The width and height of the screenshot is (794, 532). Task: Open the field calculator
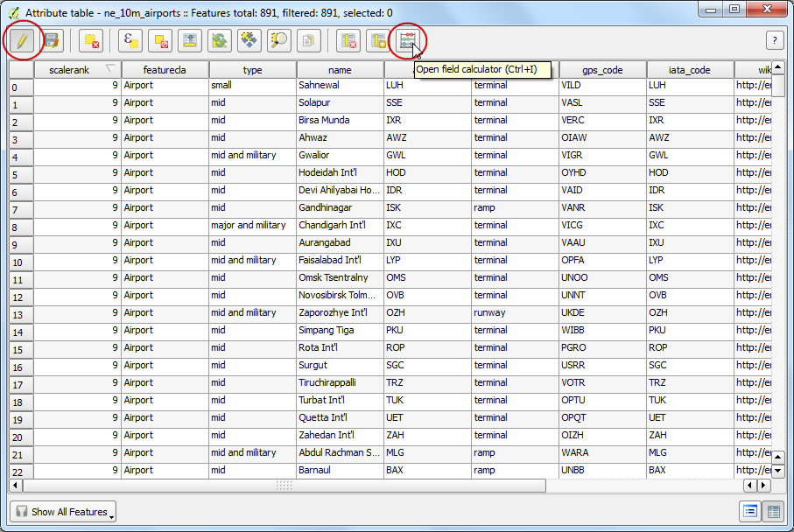pos(407,40)
